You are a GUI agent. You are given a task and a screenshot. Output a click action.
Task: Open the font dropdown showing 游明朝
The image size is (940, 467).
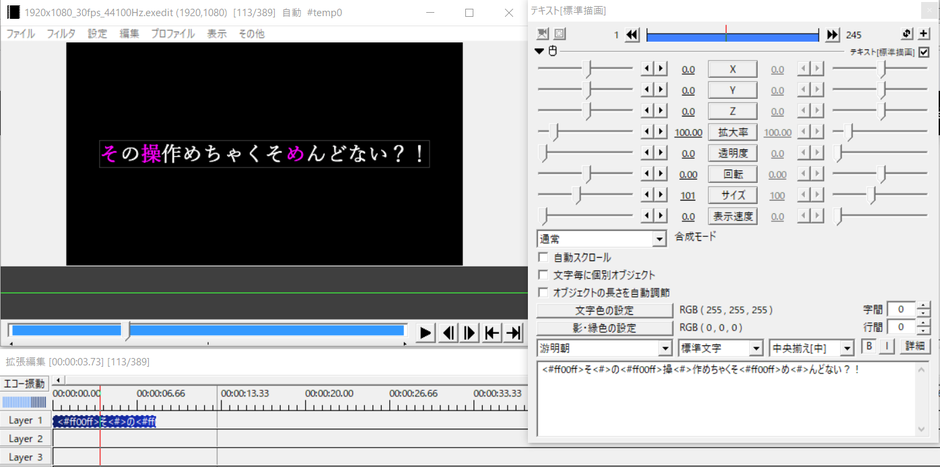(604, 348)
